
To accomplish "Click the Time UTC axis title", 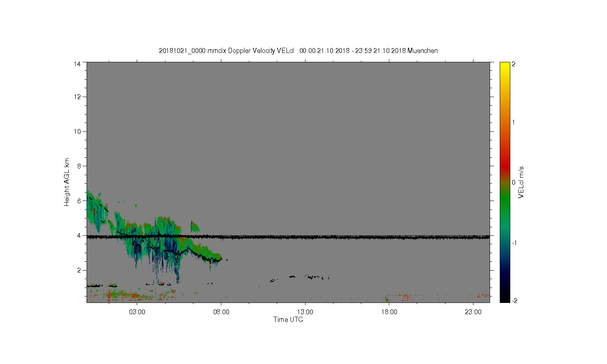I will (288, 320).
